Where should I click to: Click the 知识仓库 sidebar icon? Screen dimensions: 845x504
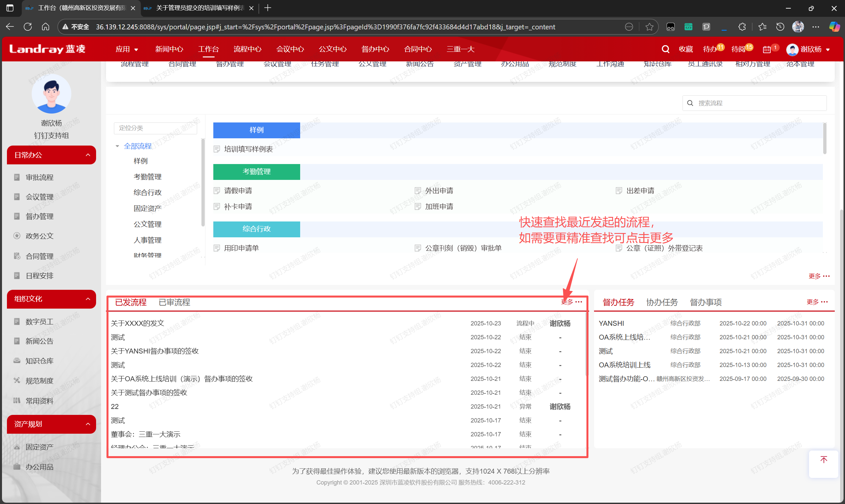pos(17,361)
